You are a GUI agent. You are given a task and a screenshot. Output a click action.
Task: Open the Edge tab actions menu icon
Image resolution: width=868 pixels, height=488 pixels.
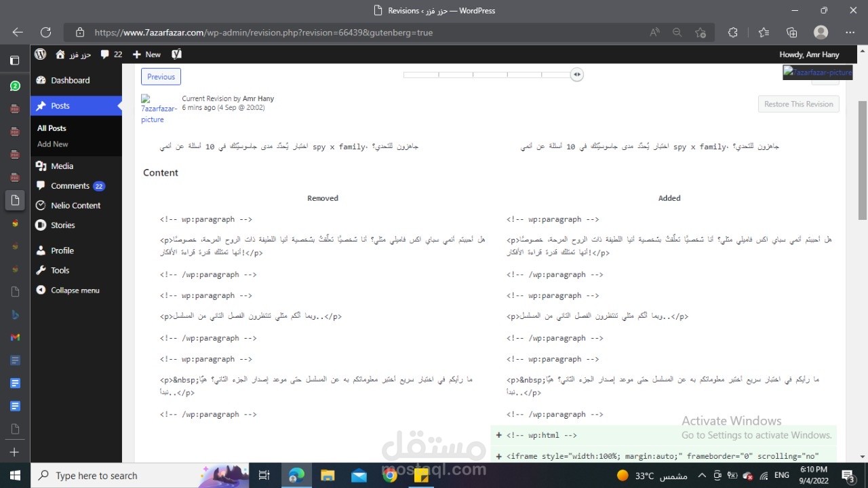[14, 60]
